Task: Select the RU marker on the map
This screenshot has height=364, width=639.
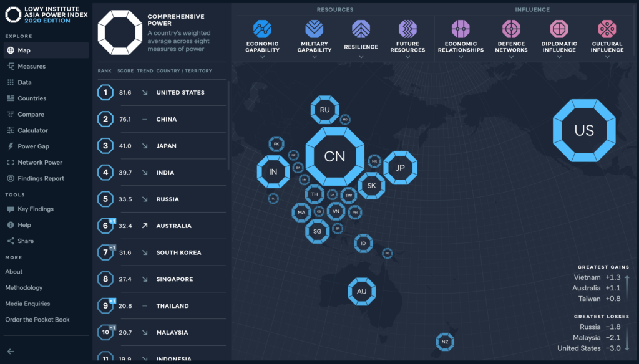Action: click(x=324, y=110)
